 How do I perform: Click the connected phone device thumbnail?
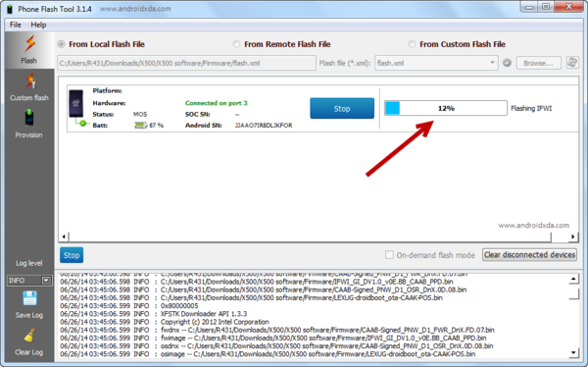[x=75, y=103]
